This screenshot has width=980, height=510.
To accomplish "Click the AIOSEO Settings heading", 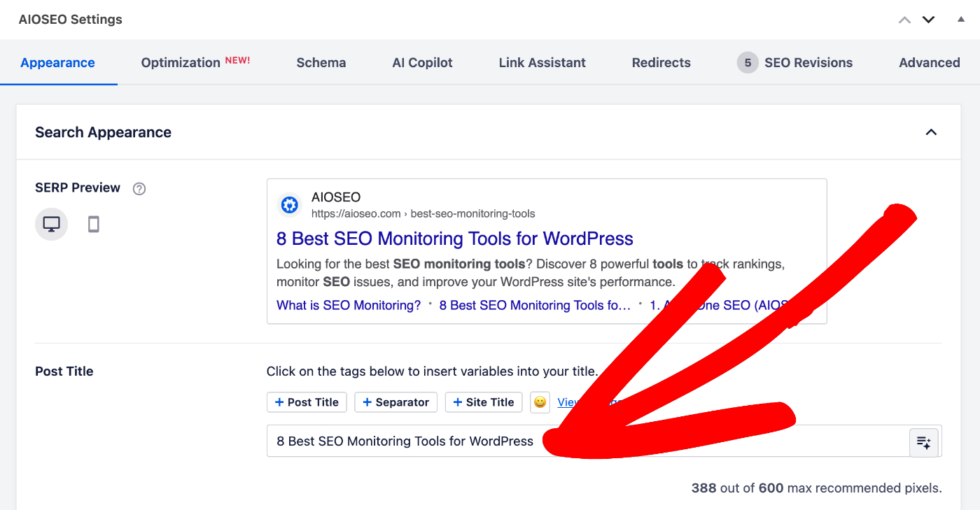I will pyautogui.click(x=71, y=20).
